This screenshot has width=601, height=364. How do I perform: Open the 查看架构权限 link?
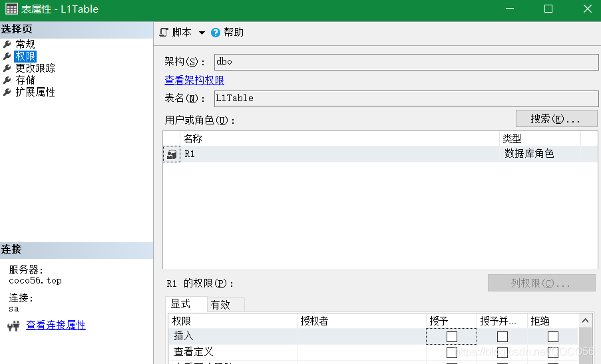[194, 80]
